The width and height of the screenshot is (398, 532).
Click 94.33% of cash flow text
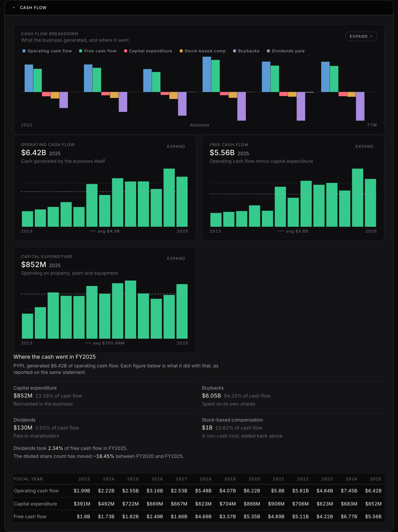coord(247,396)
